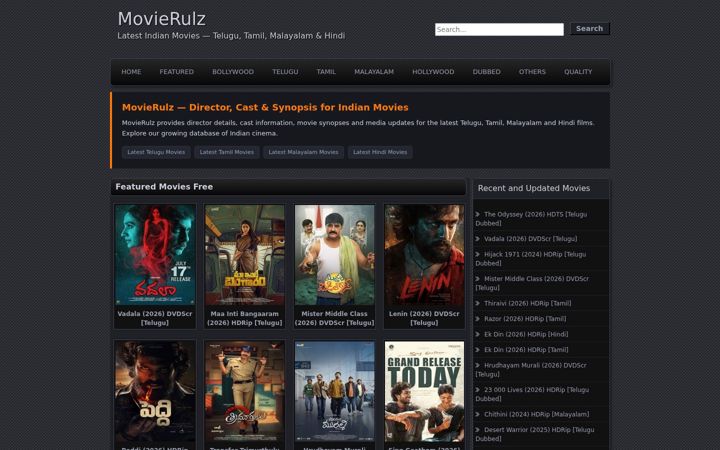The width and height of the screenshot is (720, 450).
Task: Click the chevron beside Desert Warrior entry
Action: [x=478, y=430]
